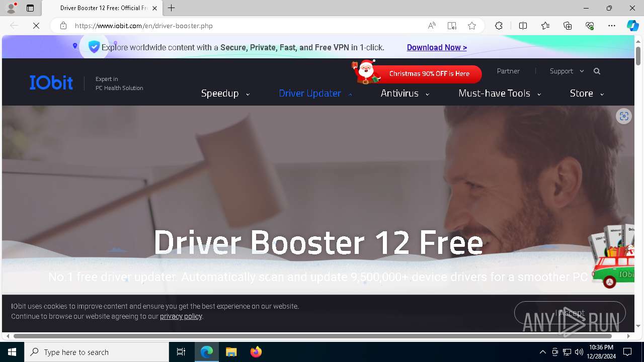Image resolution: width=644 pixels, height=362 pixels.
Task: Click the VPN shield icon in banner
Action: pos(94,47)
